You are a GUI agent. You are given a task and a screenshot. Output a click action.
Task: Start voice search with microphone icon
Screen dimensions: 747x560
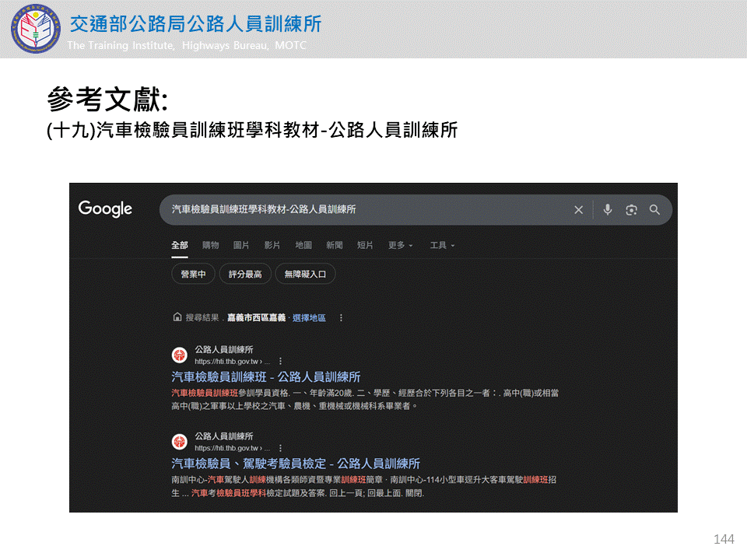608,210
